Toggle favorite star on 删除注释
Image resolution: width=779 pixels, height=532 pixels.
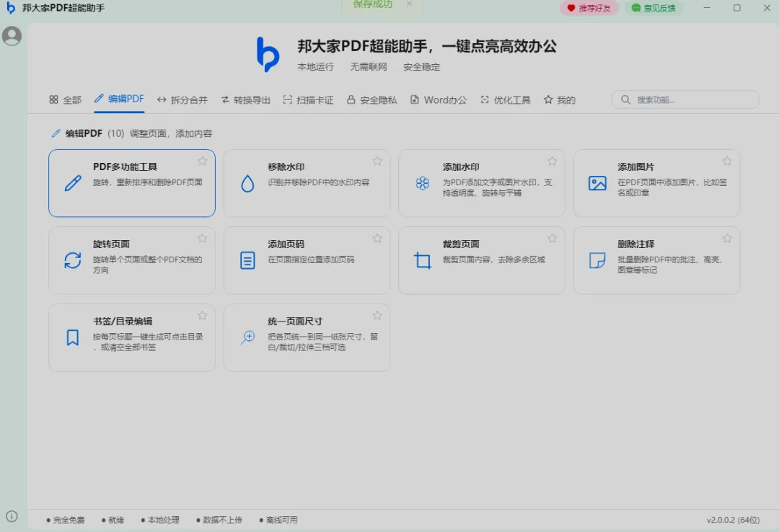coord(727,239)
